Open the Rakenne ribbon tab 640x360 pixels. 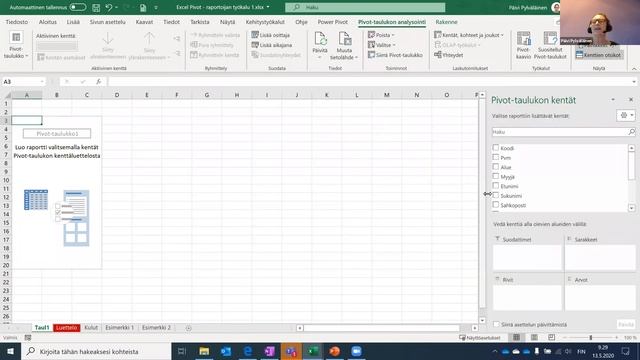pyautogui.click(x=446, y=22)
